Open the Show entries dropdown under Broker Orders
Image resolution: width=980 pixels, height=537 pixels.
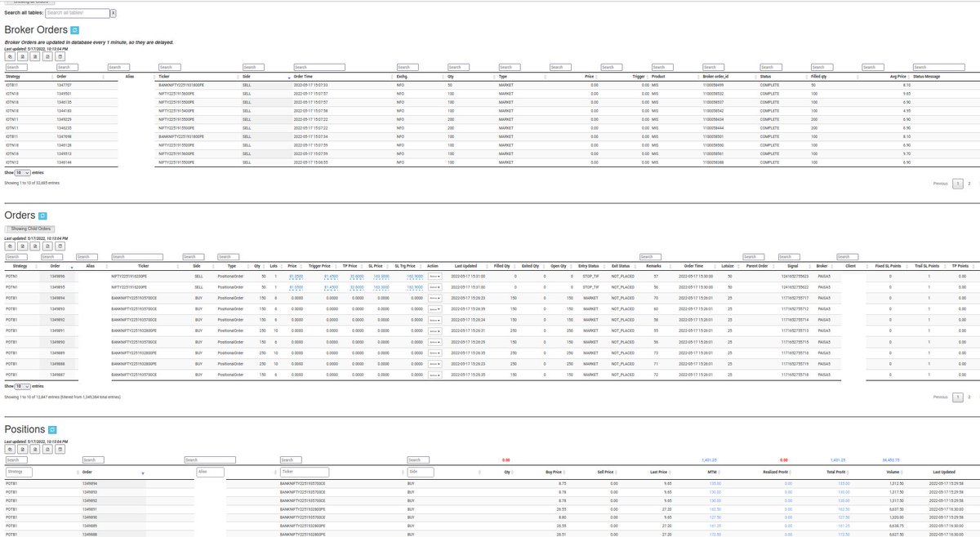[x=22, y=172]
